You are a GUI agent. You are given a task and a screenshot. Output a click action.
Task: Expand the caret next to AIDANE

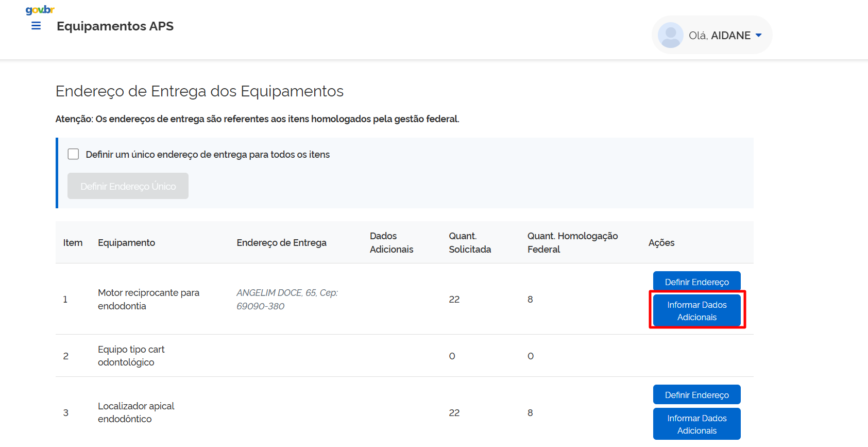point(758,35)
